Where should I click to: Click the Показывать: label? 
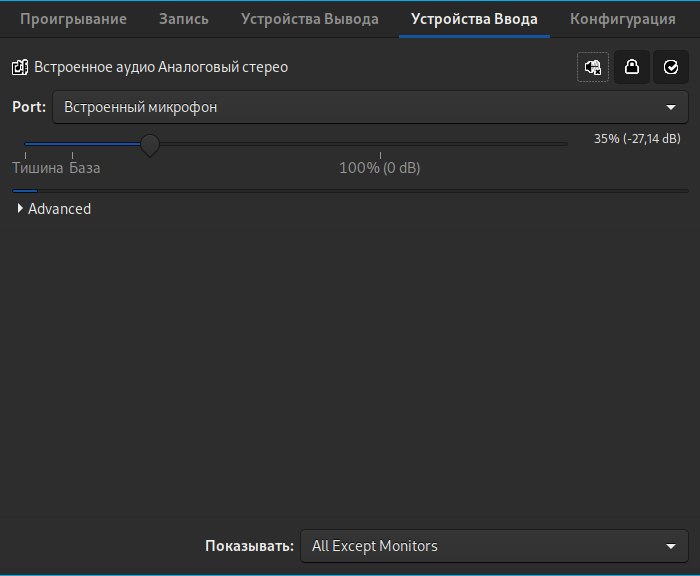point(250,546)
